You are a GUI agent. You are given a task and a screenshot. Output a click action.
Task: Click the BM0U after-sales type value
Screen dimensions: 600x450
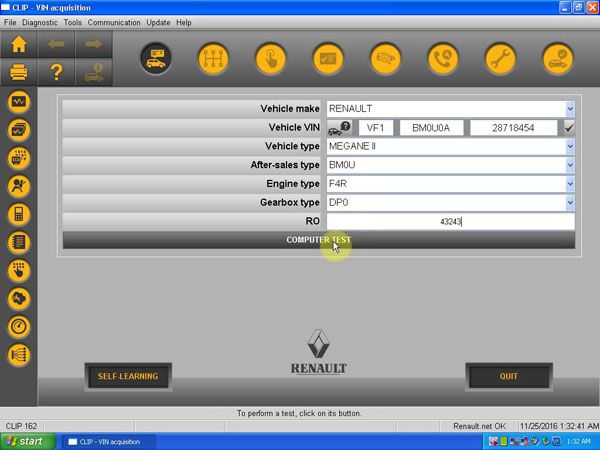342,165
